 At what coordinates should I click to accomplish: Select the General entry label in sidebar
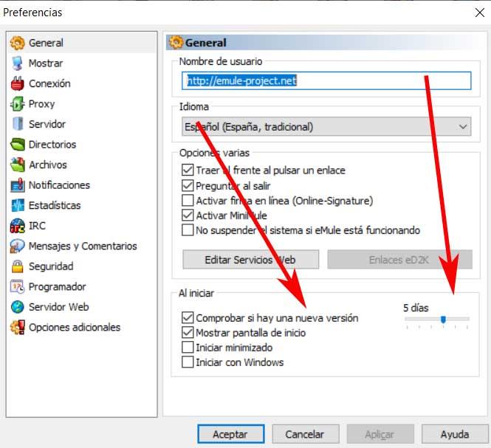(46, 43)
